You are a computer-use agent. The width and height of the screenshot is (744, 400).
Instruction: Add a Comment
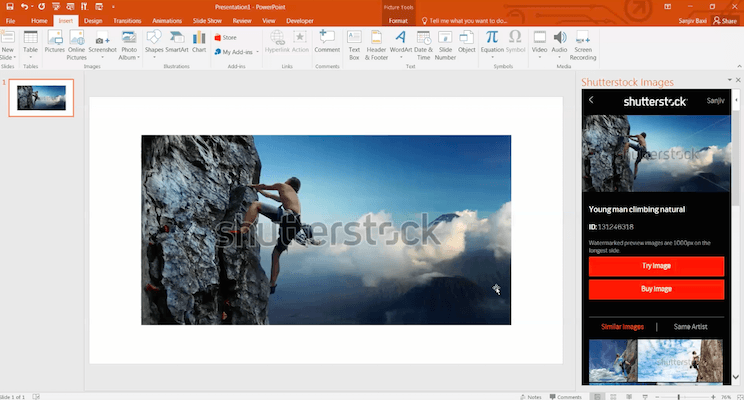(327, 42)
